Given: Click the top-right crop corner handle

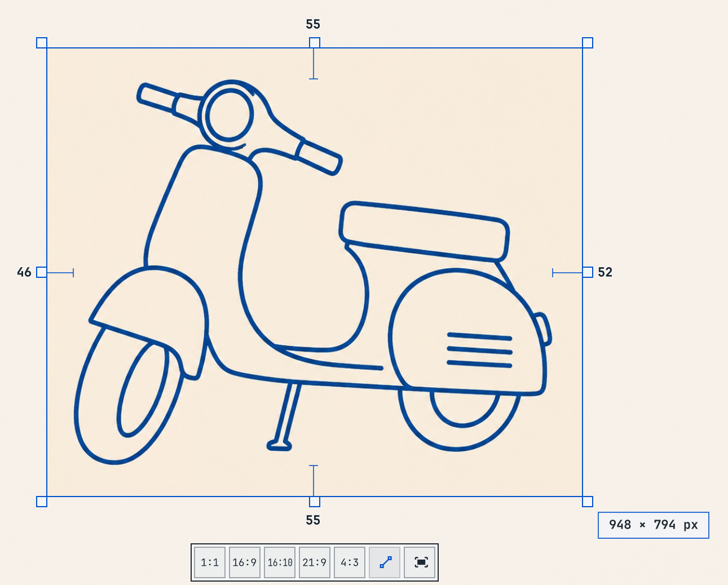Looking at the screenshot, I should (588, 43).
